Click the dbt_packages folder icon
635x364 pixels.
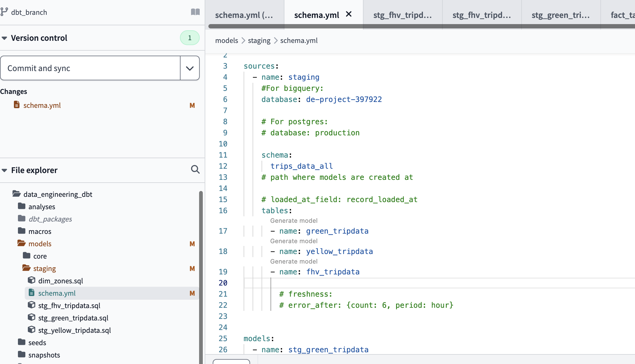[x=22, y=218]
